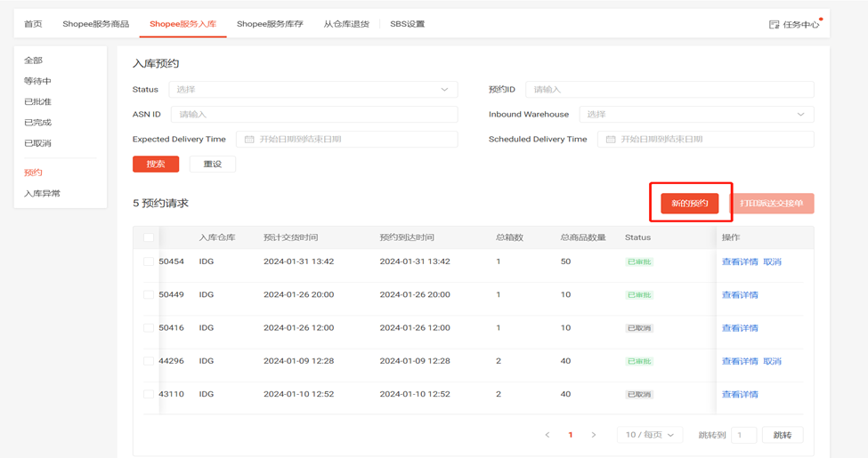Click 取消 link for row 50454
Image resolution: width=868 pixels, height=458 pixels.
(x=772, y=262)
